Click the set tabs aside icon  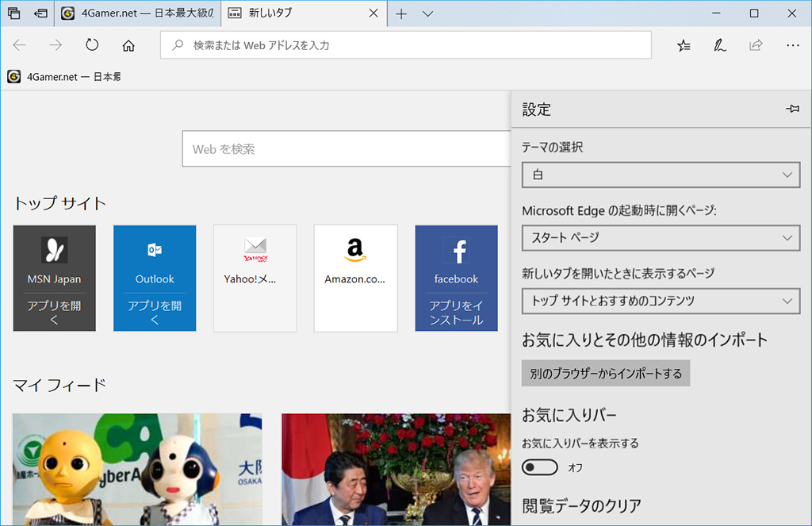point(40,13)
